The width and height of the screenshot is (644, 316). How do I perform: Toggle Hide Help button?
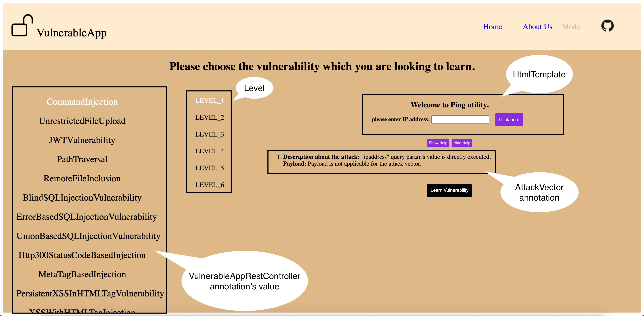tap(461, 143)
